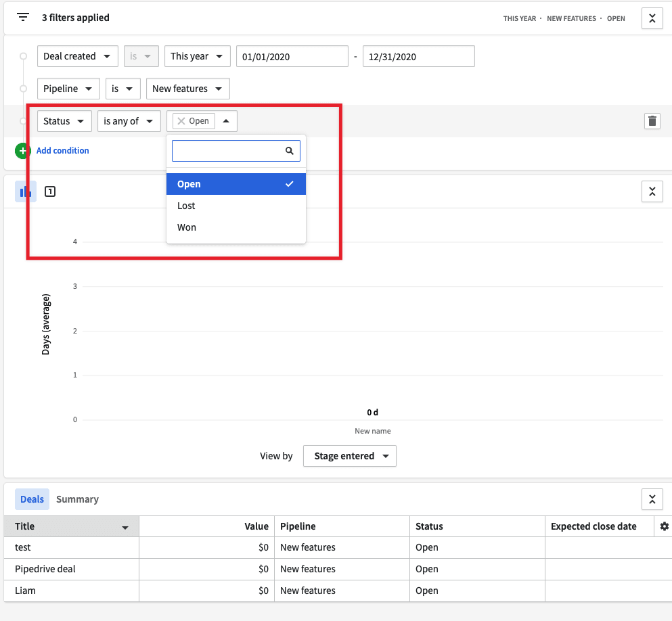Open the This year period dropdown
The width and height of the screenshot is (672, 621).
point(197,56)
